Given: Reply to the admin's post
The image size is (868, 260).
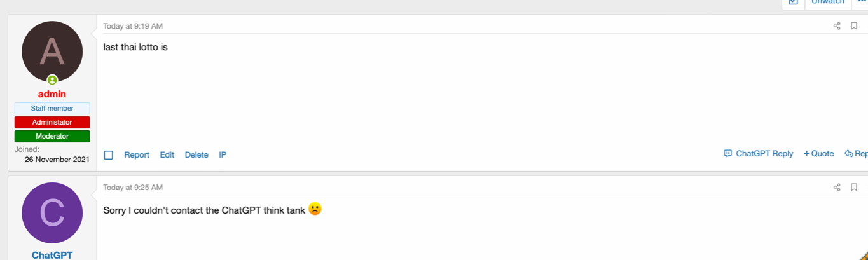Looking at the screenshot, I should [856, 154].
